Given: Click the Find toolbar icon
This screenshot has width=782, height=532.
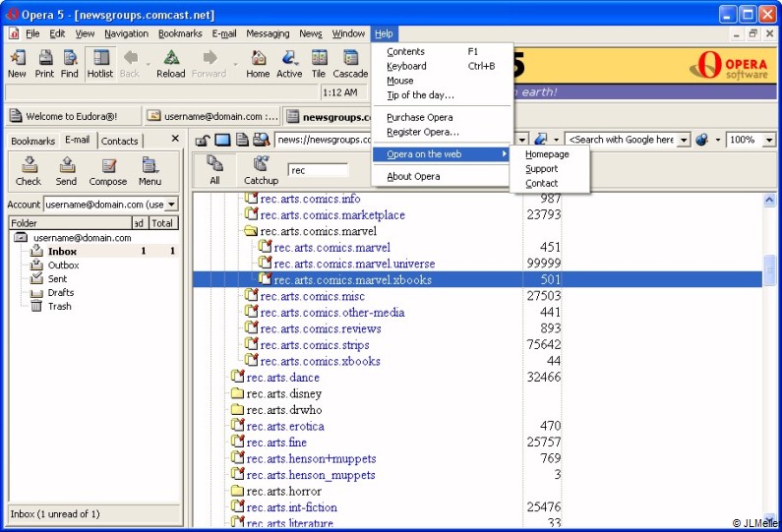Looking at the screenshot, I should [x=69, y=64].
